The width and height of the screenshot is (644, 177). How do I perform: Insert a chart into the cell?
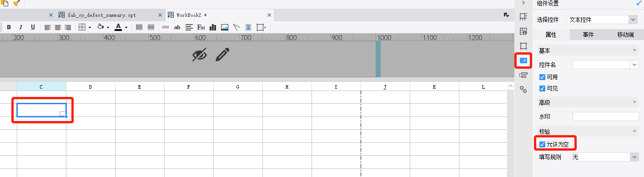point(212,27)
